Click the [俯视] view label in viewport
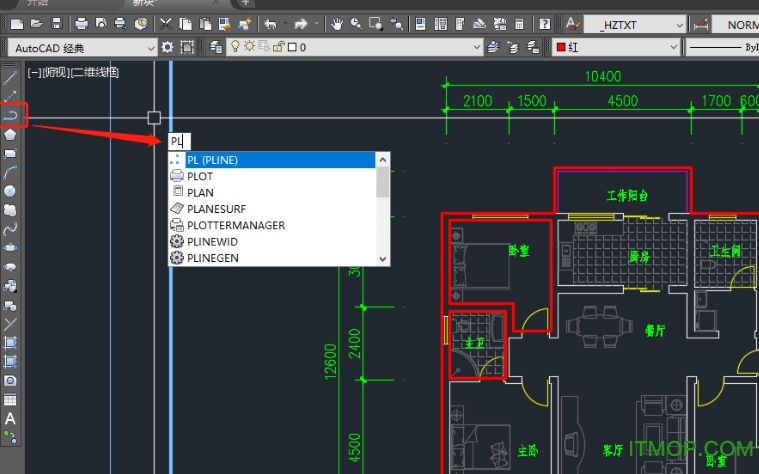Viewport: 759px width, 474px height. [x=55, y=72]
